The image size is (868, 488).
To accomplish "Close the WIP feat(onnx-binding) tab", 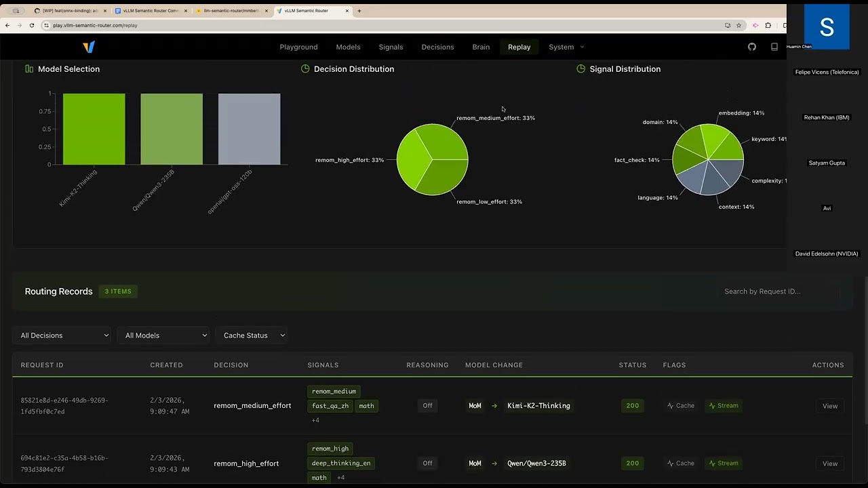I will click(x=104, y=11).
